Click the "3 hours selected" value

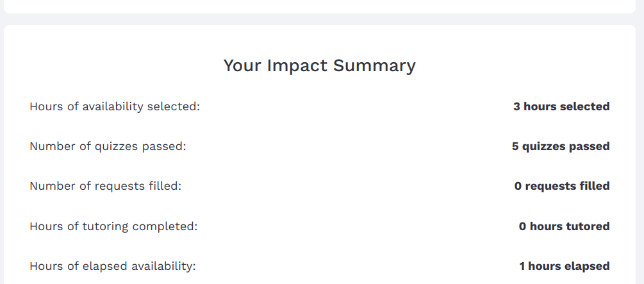pyautogui.click(x=561, y=106)
